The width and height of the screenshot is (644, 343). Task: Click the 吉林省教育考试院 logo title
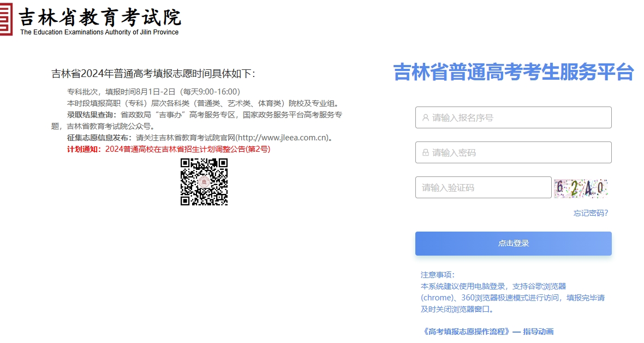click(x=100, y=17)
